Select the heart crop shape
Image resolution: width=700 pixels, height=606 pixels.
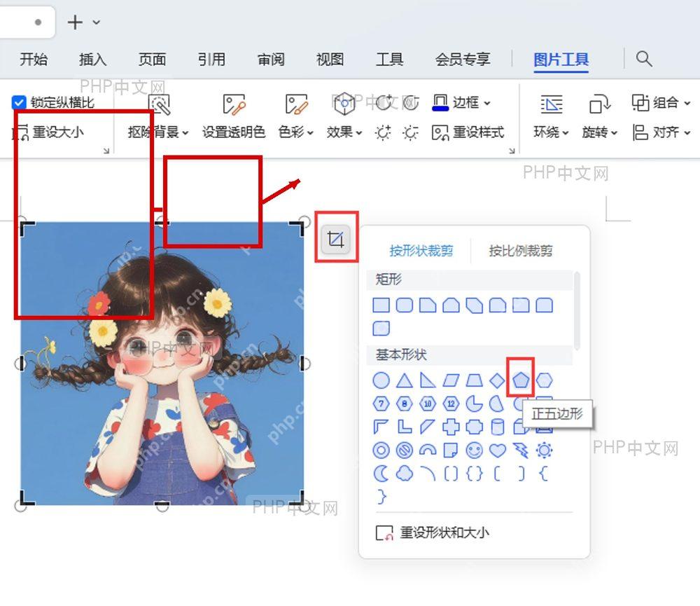coord(497,450)
